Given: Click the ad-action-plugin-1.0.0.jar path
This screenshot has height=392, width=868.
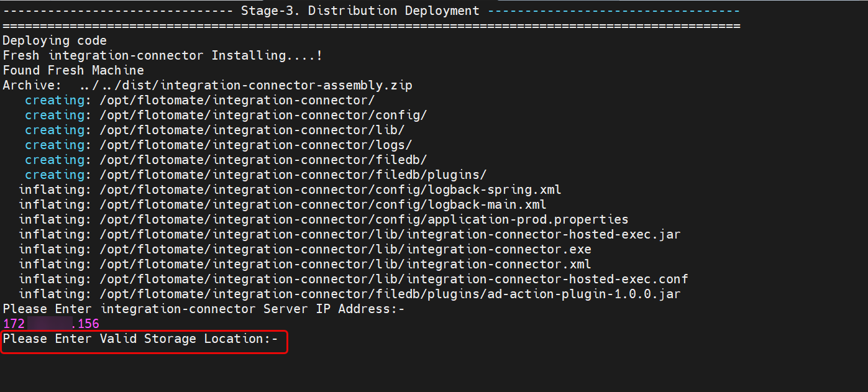Looking at the screenshot, I should tap(390, 294).
